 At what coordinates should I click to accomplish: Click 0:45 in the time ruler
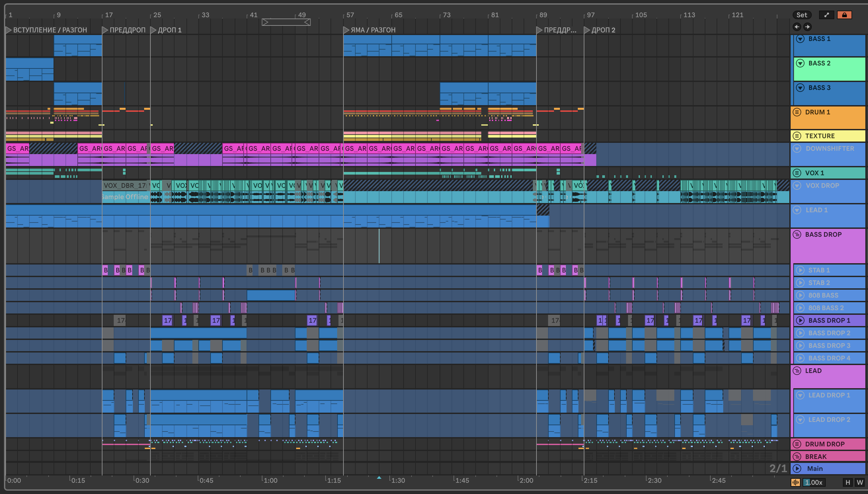pyautogui.click(x=206, y=480)
